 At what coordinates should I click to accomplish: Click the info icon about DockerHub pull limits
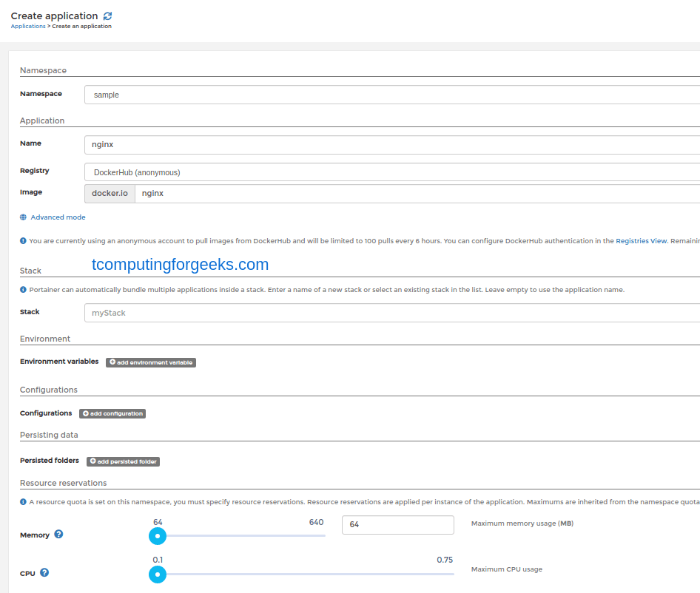(24, 240)
